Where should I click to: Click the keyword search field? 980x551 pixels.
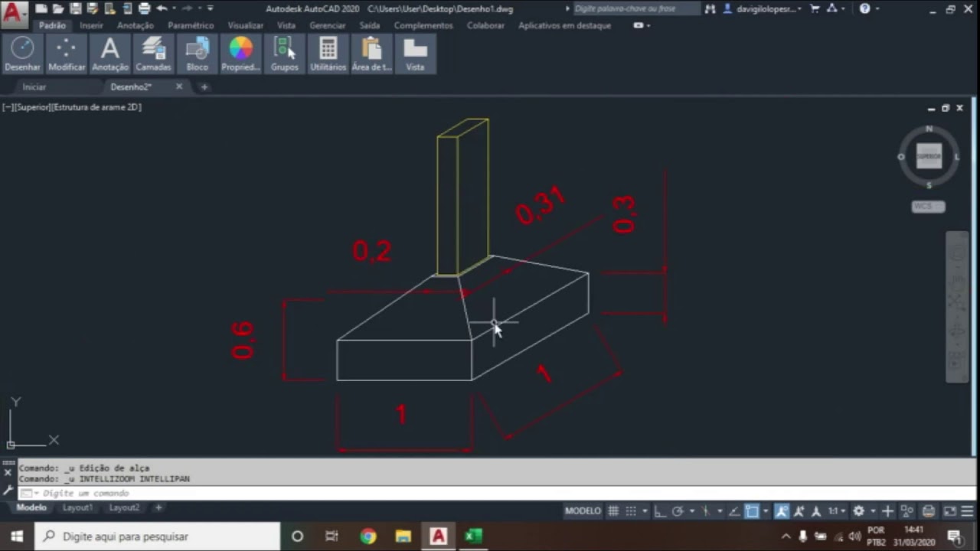(636, 9)
